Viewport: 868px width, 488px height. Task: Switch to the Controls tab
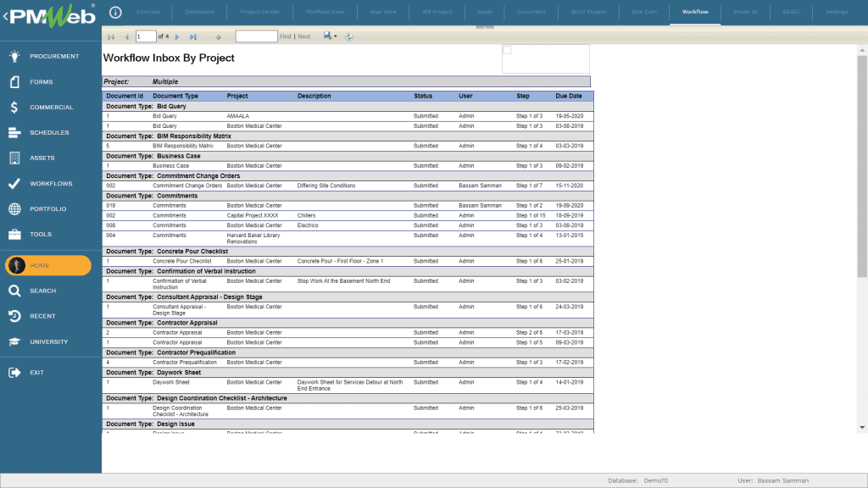coord(147,12)
